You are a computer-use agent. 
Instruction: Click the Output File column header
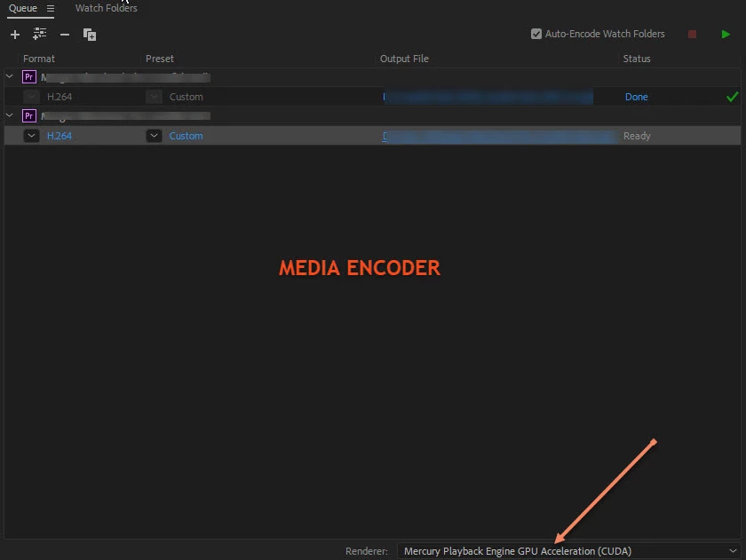pos(404,59)
